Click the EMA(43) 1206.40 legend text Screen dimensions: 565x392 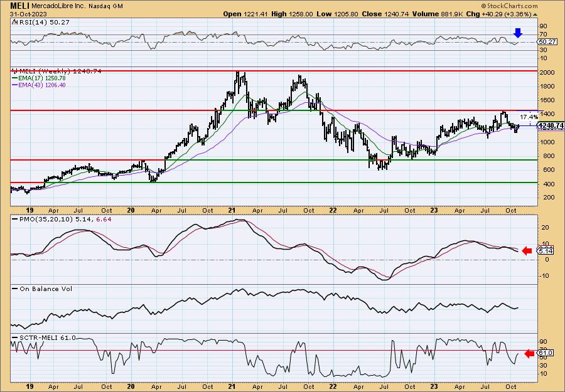tap(42, 85)
